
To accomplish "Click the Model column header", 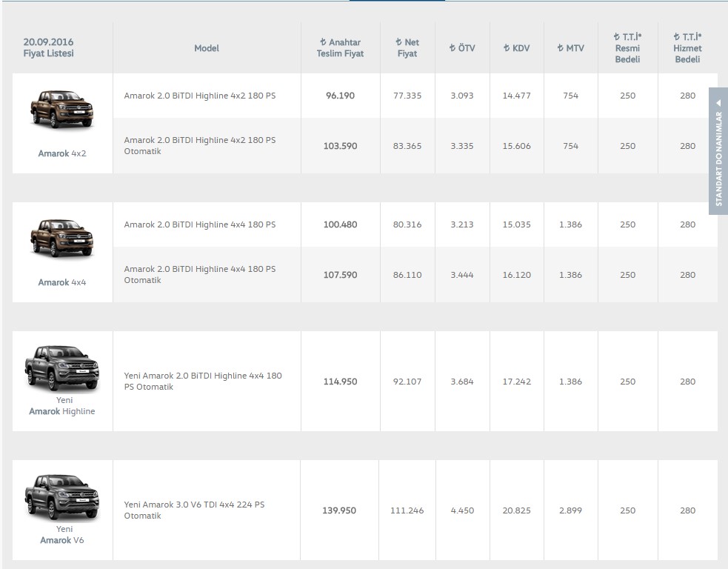I will pos(207,48).
